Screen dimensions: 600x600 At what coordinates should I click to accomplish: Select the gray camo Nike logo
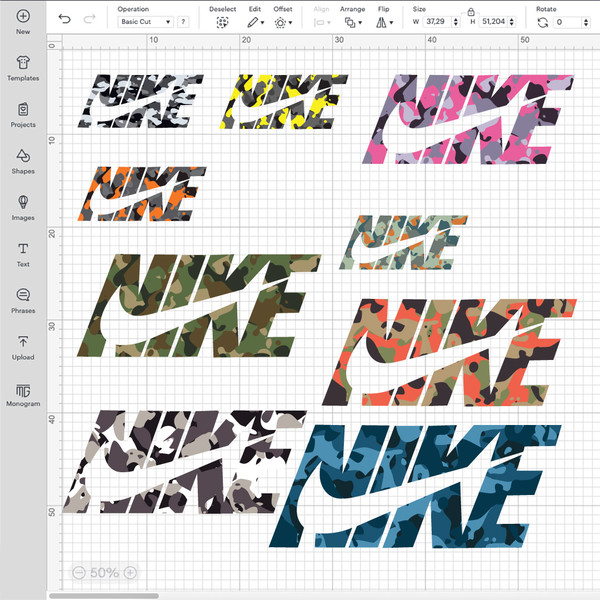[x=140, y=101]
